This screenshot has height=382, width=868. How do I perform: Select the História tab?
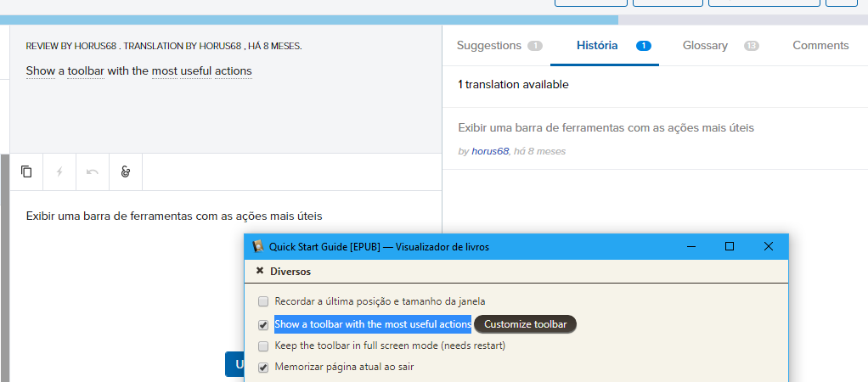597,46
